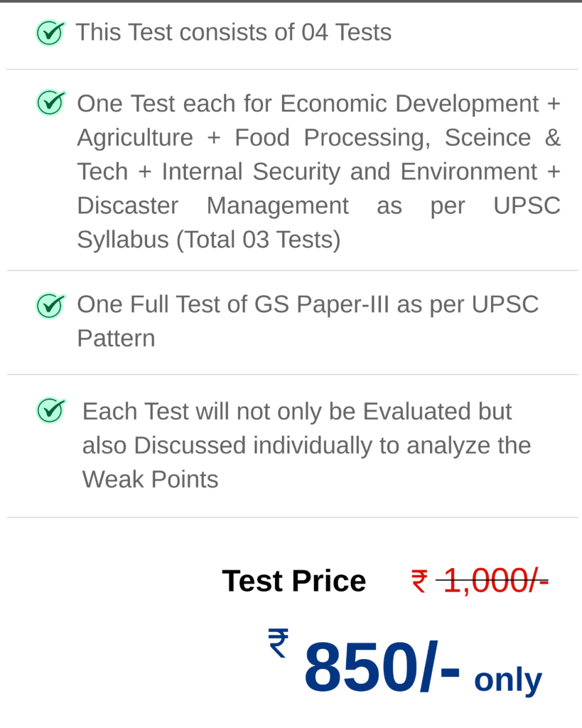Click the dark bar at the top edge
582x728 pixels.
tap(291, 1)
